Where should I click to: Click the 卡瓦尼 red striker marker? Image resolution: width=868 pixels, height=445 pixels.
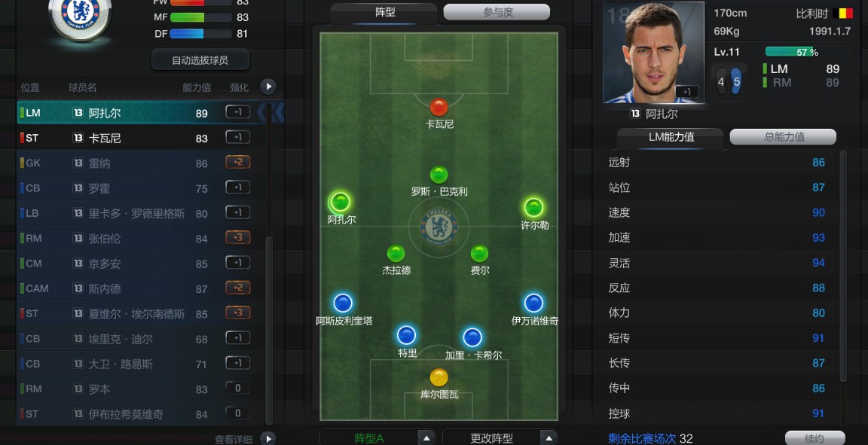[439, 108]
